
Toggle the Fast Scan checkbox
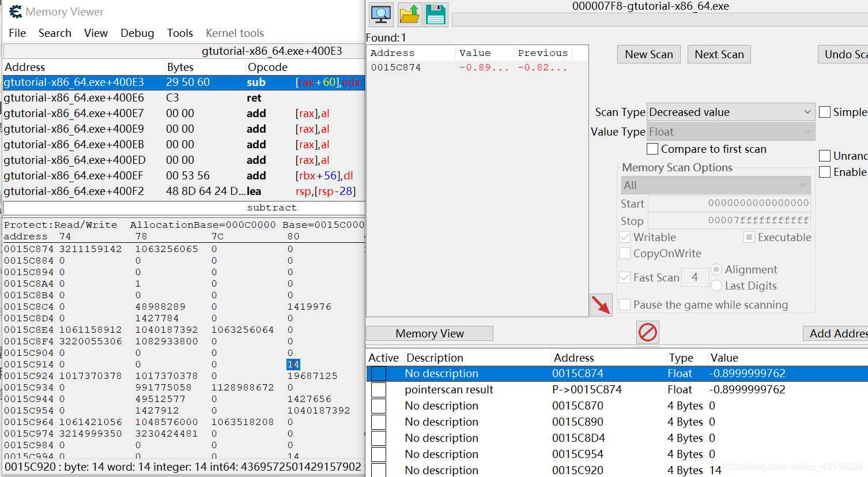(625, 277)
